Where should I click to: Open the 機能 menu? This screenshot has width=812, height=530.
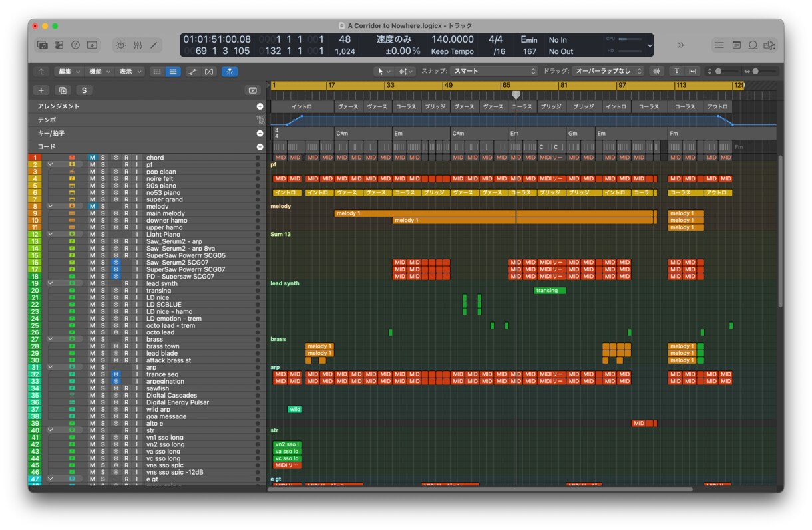[99, 72]
